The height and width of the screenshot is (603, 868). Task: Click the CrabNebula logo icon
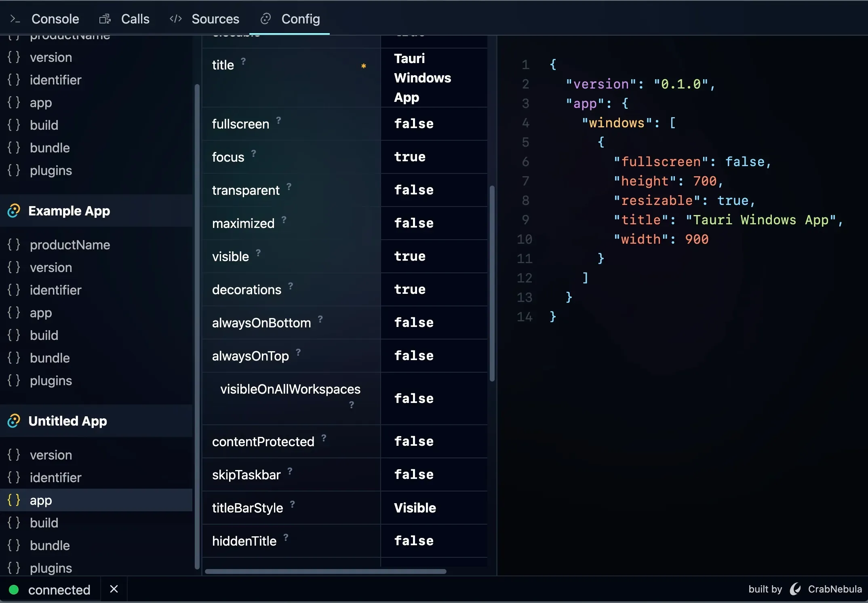(x=795, y=589)
